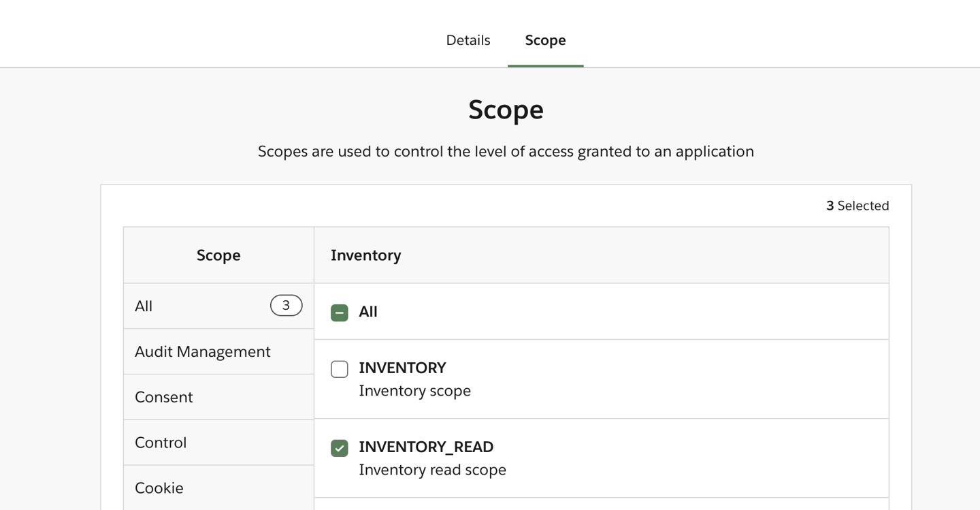Click the 'Inventory scope' description text
Viewport: 980px width, 510px height.
click(x=414, y=391)
